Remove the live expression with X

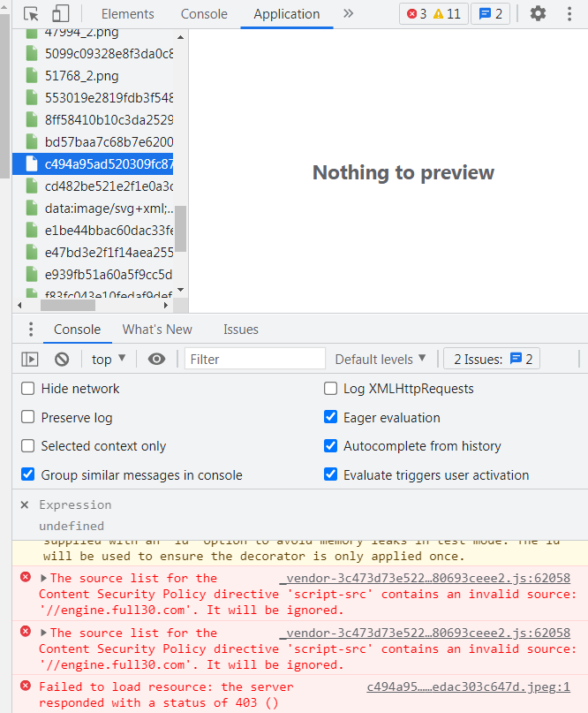[25, 504]
